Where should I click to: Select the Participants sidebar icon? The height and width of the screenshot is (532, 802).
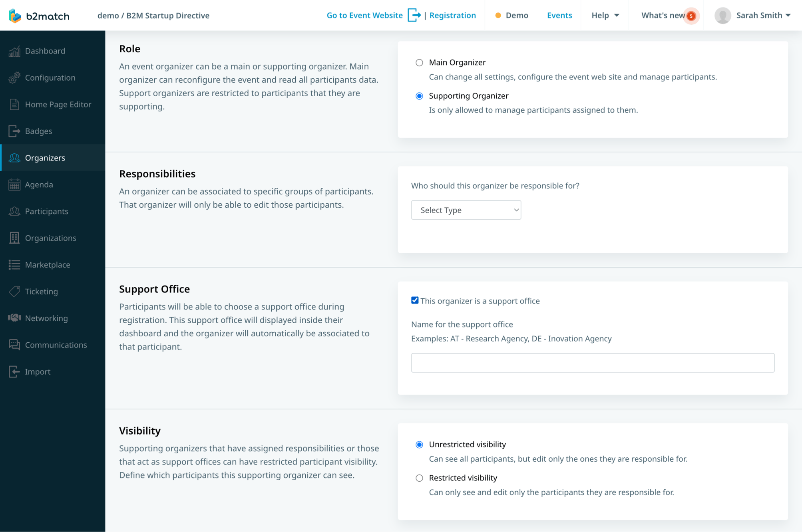[x=14, y=211]
